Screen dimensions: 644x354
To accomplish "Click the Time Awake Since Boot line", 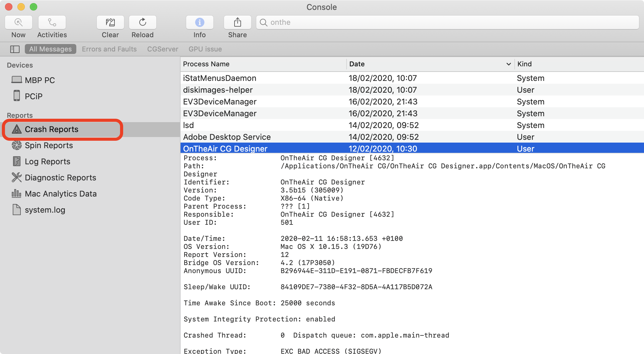I will 259,303.
